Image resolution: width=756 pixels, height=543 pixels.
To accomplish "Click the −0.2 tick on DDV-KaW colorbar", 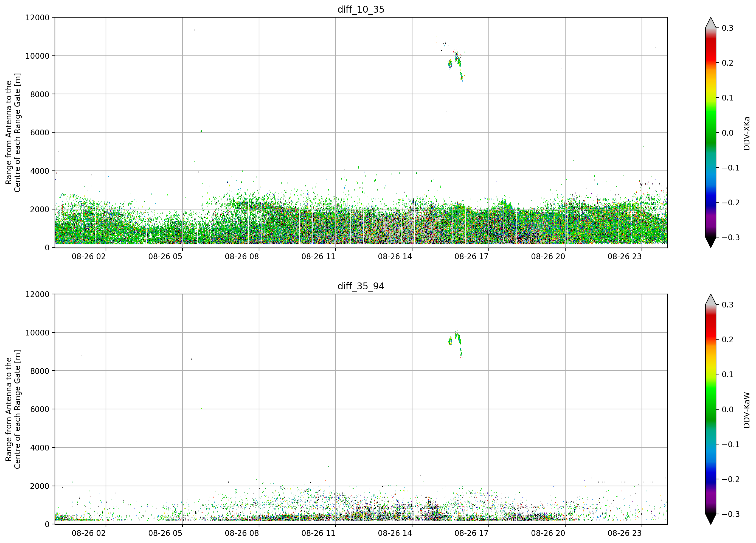I will pyautogui.click(x=731, y=479).
